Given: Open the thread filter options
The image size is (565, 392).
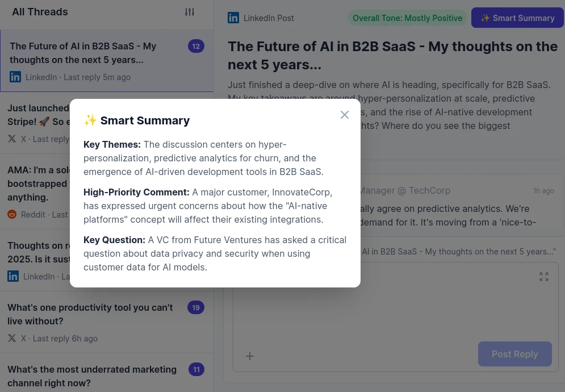Looking at the screenshot, I should tap(190, 11).
